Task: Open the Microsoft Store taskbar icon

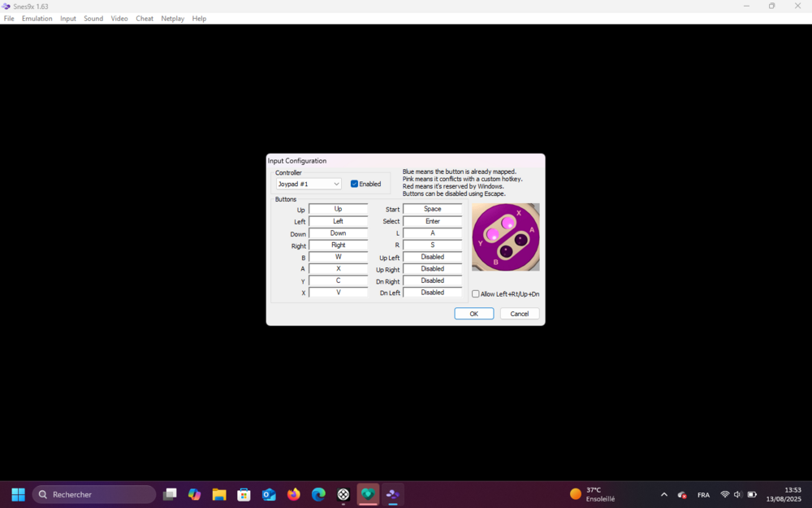Action: click(244, 494)
